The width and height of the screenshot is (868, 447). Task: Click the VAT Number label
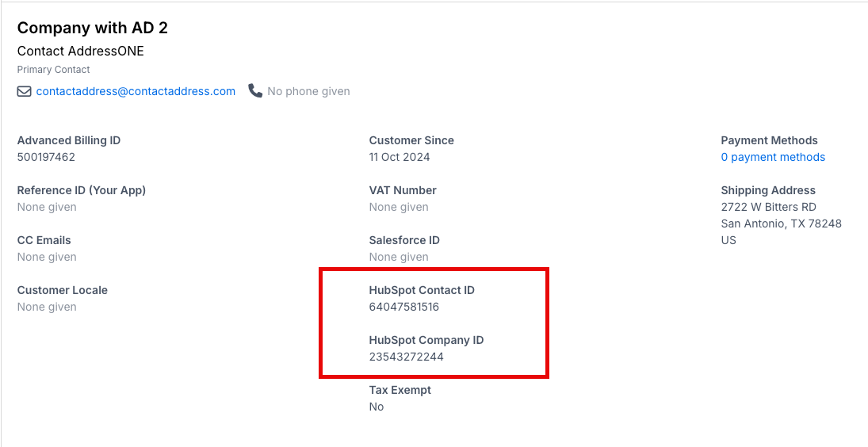point(403,190)
